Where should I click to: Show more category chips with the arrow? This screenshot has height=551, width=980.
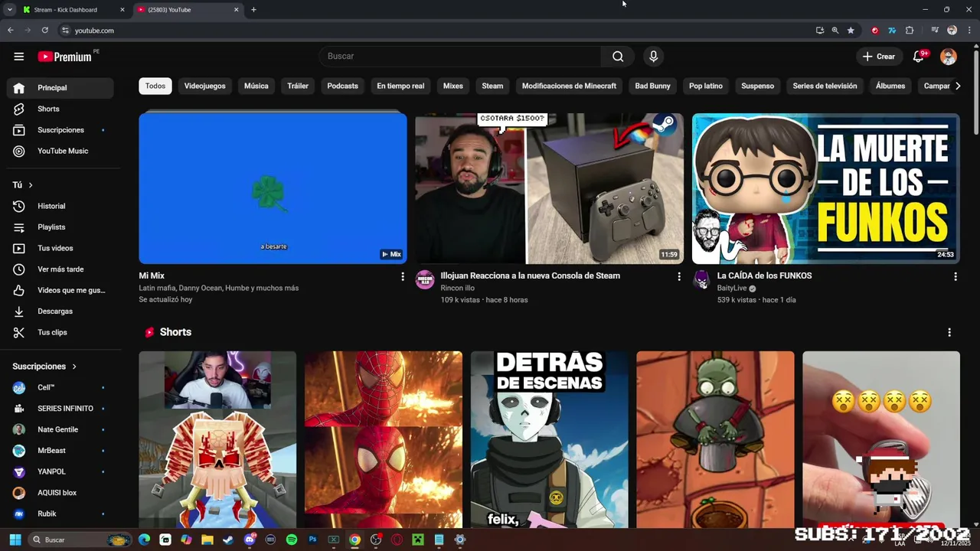coord(957,86)
